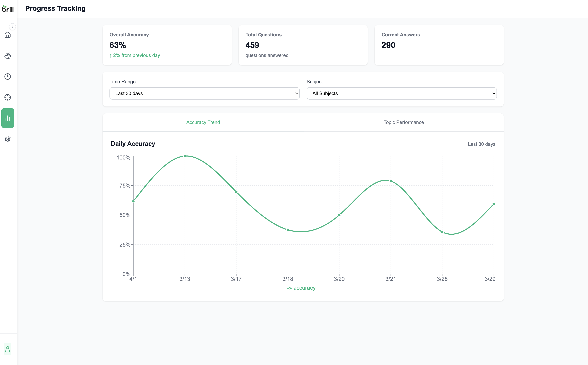
Task: Click the 3/21 data point on chart
Action: [391, 181]
